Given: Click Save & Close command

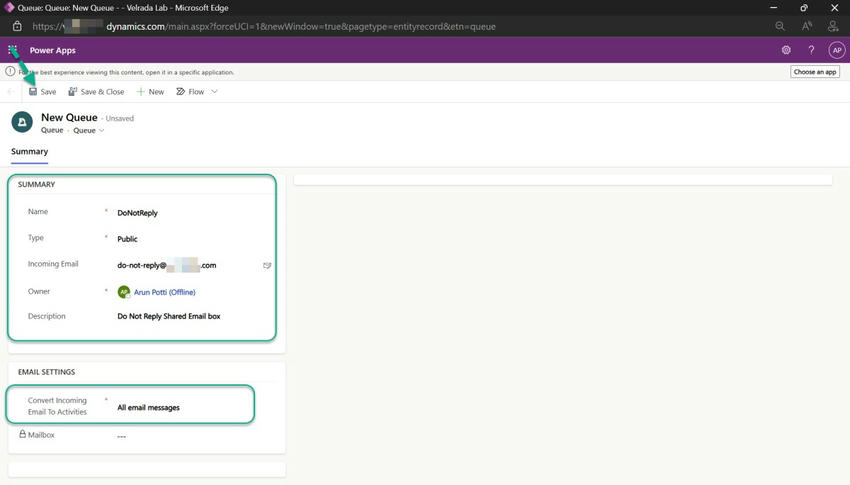Looking at the screenshot, I should point(96,92).
